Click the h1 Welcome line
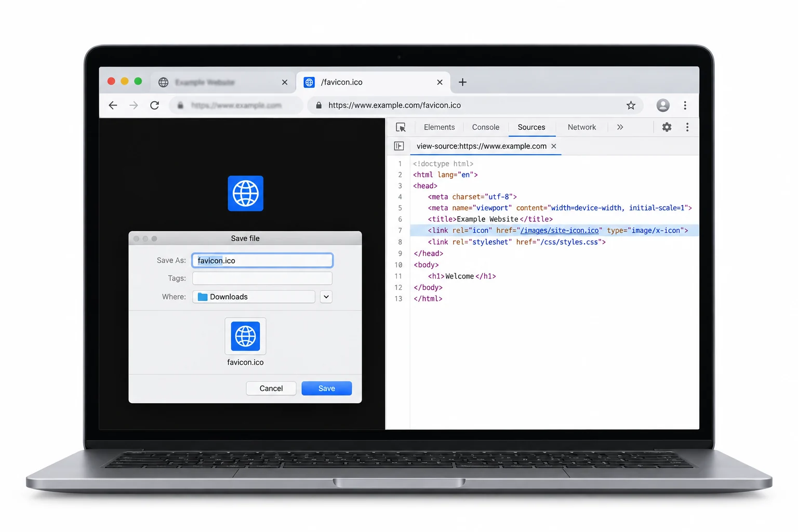Image resolution: width=798 pixels, height=532 pixels. (x=462, y=276)
